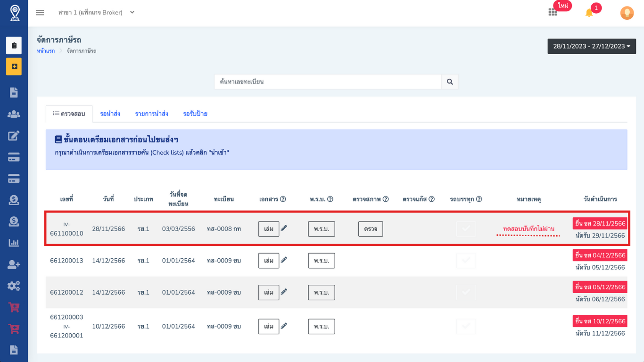Click plate number ทส-0008 กท
The width and height of the screenshot is (644, 362).
click(224, 229)
